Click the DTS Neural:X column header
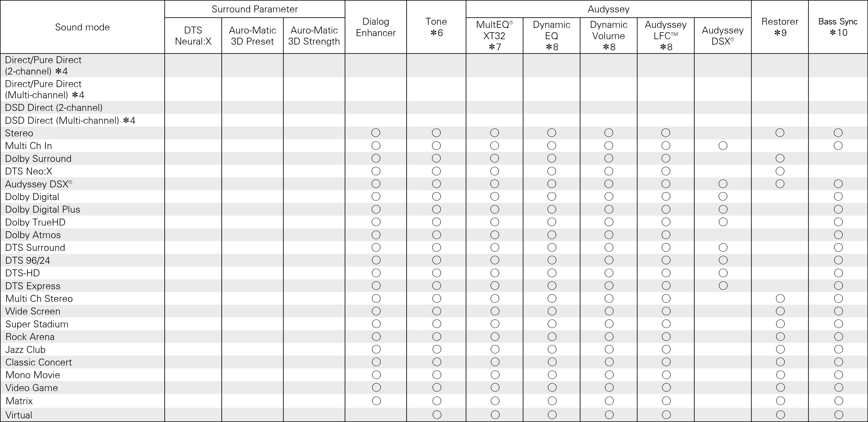Image resolution: width=868 pixels, height=422 pixels. tap(193, 36)
